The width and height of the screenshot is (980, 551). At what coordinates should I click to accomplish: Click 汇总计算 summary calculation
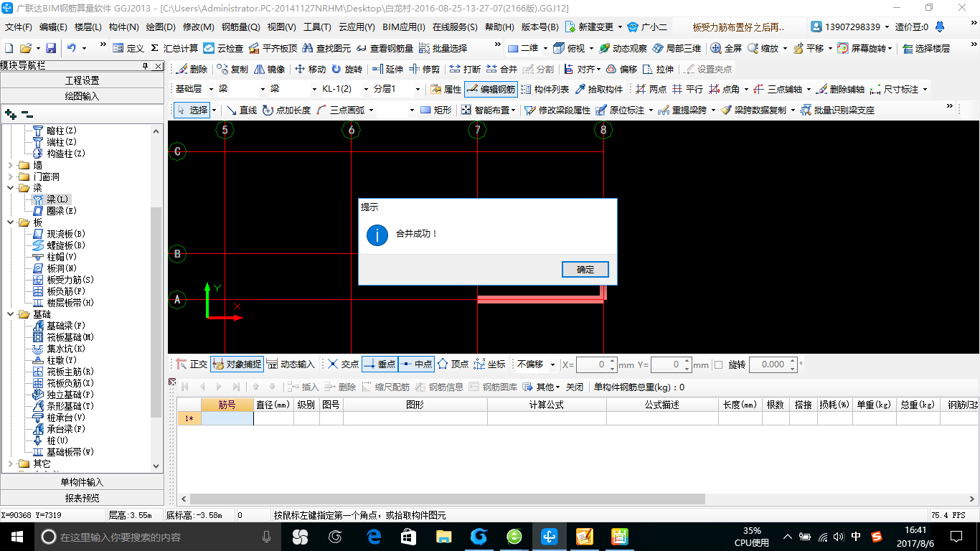click(x=174, y=48)
